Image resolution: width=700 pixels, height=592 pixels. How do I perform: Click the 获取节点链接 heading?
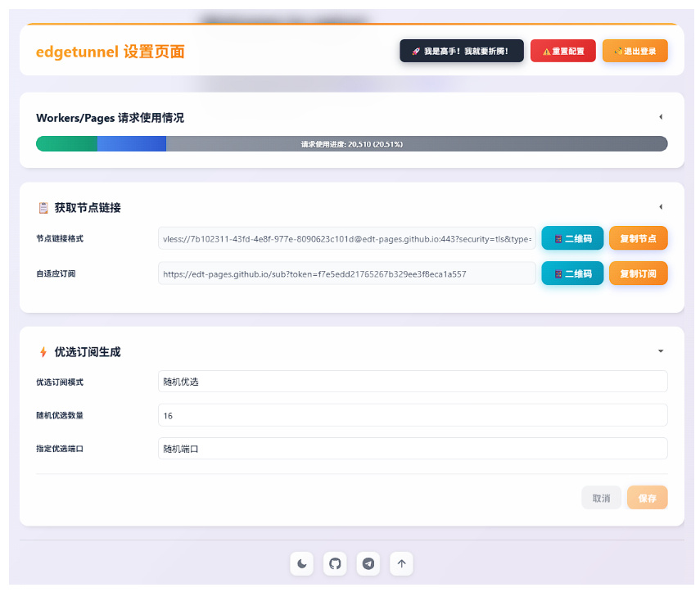click(x=88, y=208)
